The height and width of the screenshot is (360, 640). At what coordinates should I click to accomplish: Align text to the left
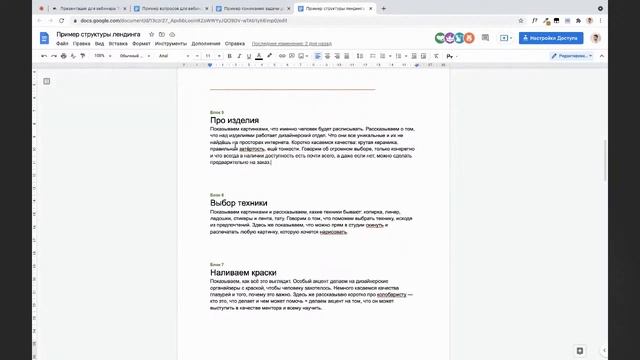318,56
